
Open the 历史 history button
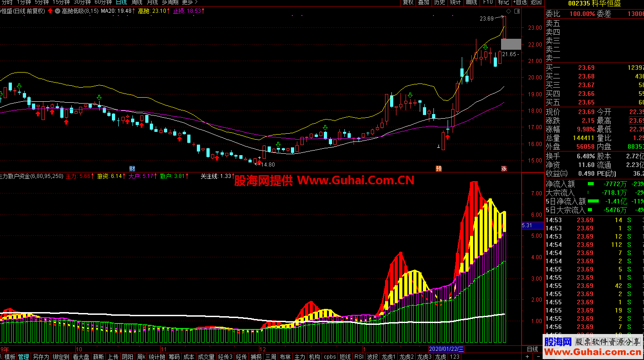(439, 2)
